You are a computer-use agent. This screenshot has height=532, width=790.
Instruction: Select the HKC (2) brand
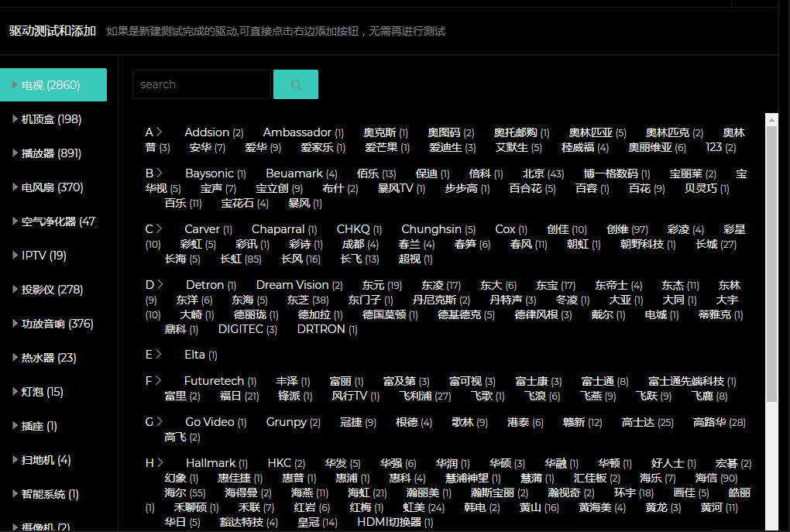286,463
